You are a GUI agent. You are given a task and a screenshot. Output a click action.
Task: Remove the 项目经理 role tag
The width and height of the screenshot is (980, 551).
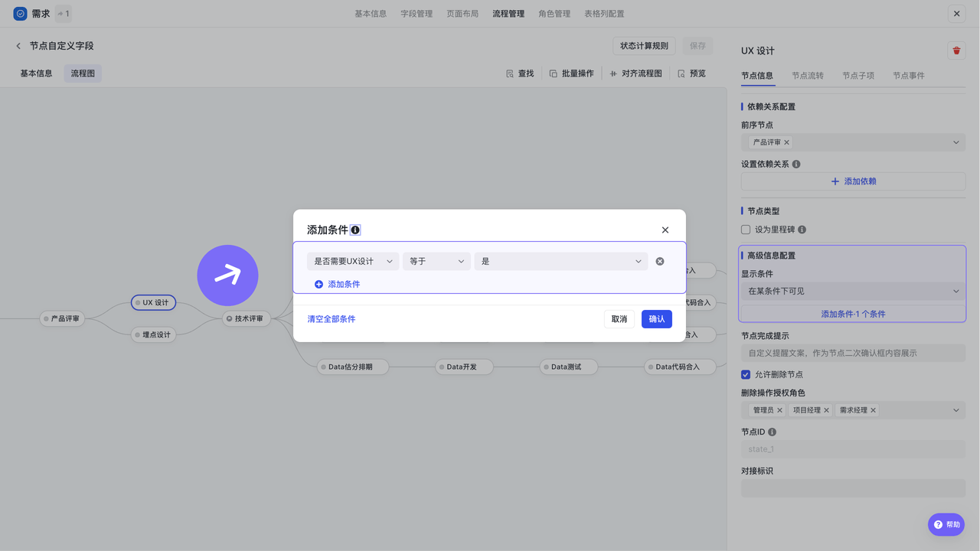point(826,410)
